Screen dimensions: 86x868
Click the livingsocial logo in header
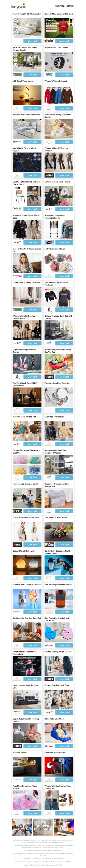(18, 6)
